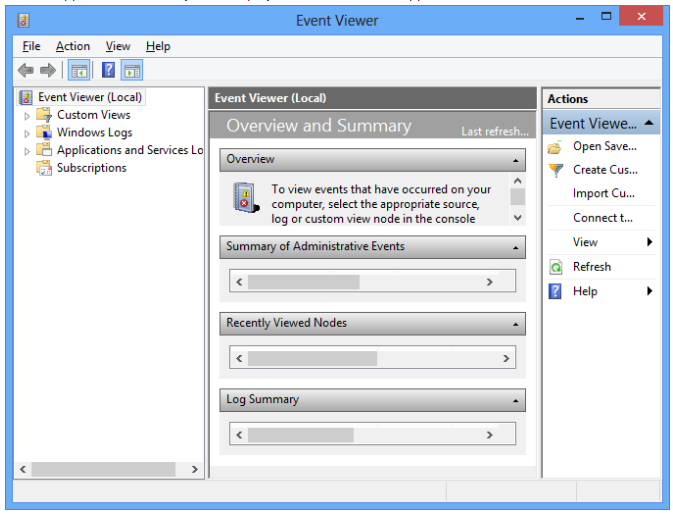Click Import Custom View action
The width and height of the screenshot is (673, 514).
[603, 194]
